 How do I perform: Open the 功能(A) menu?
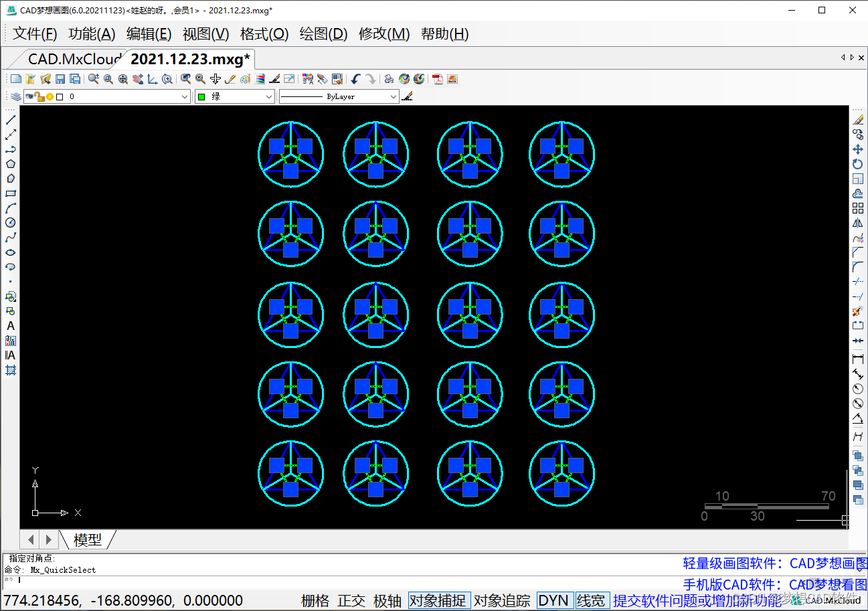pos(92,34)
